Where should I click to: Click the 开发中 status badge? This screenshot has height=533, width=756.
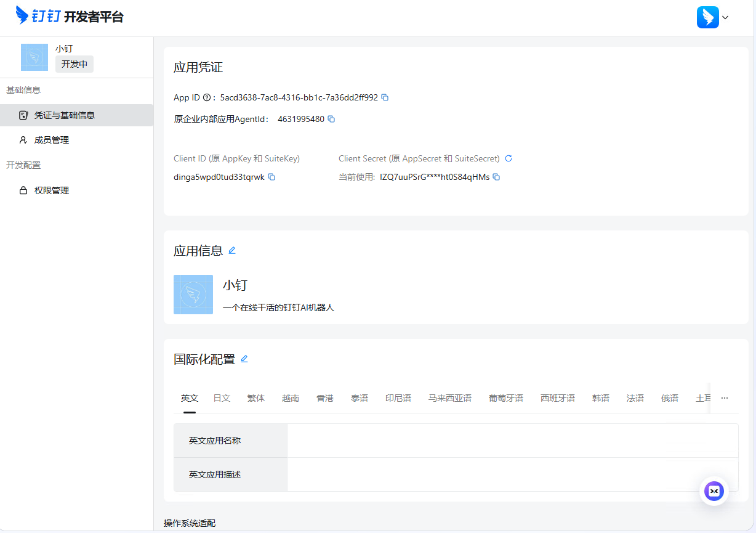74,64
